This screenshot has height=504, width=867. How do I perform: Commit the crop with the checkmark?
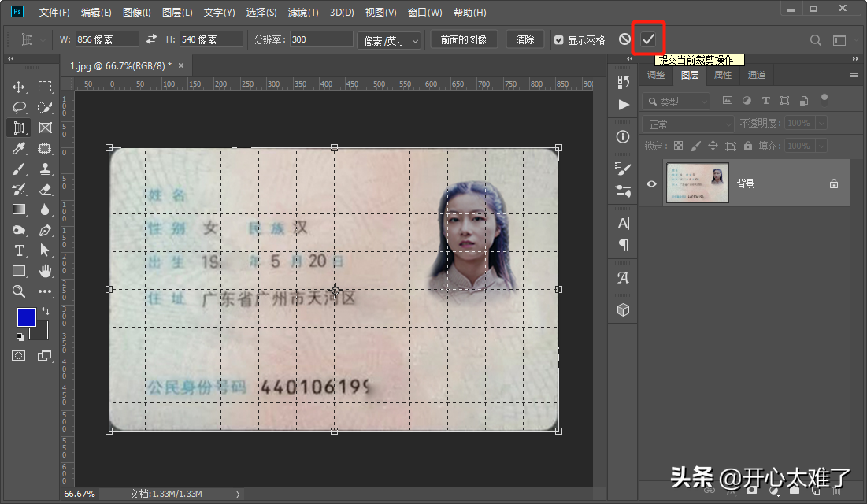pos(649,39)
